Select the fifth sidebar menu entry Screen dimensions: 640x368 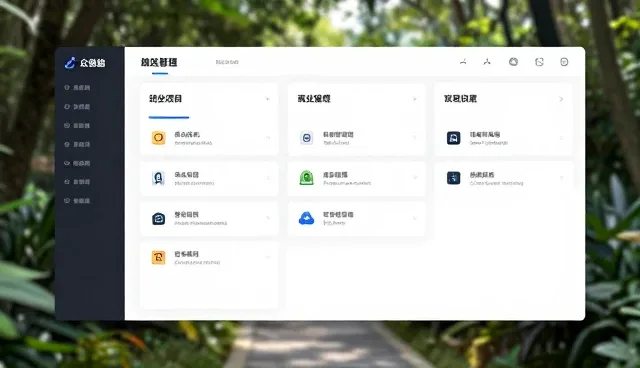77,163
